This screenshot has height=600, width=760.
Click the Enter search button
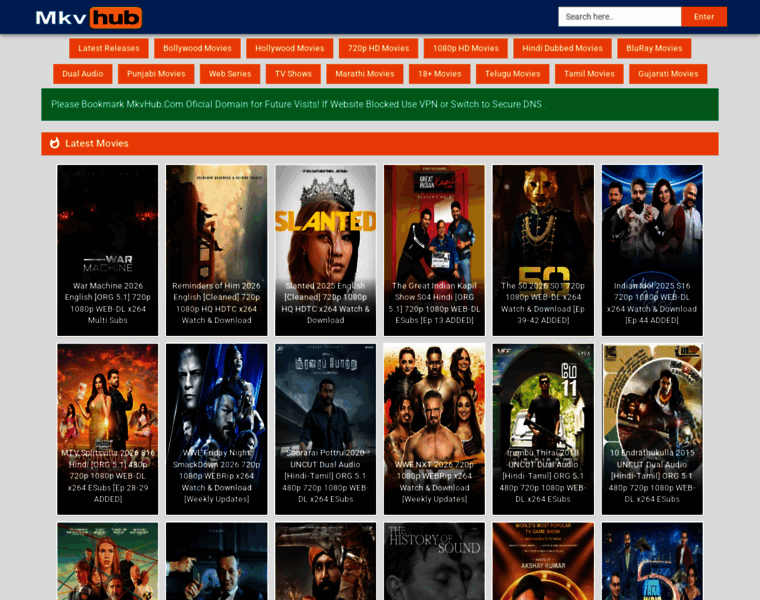[704, 16]
